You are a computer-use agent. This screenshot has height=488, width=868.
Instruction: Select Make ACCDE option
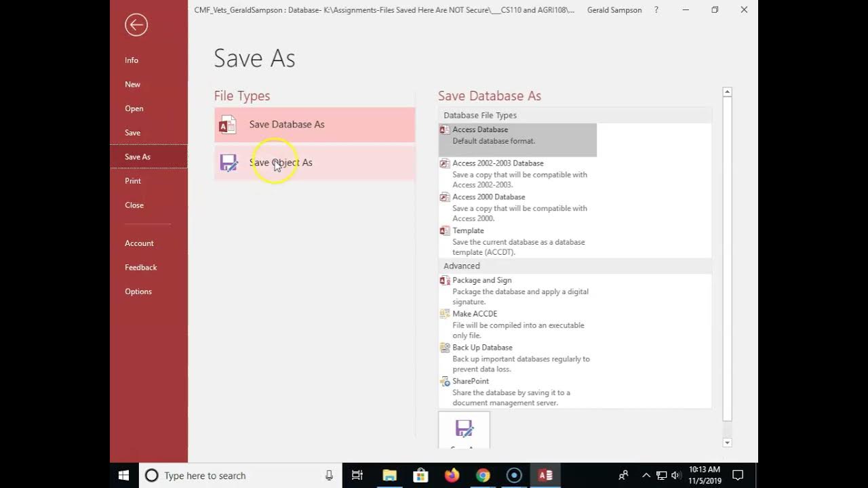pos(517,325)
